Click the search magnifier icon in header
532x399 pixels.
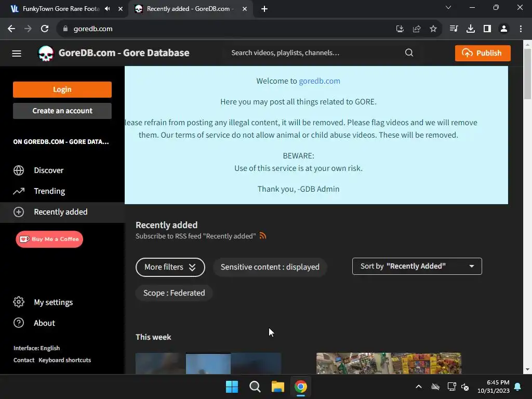[x=409, y=52]
